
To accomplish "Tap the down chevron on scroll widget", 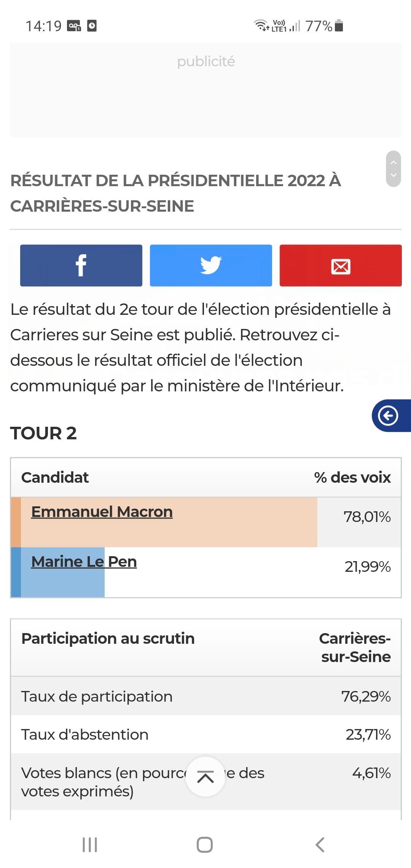I will (393, 175).
